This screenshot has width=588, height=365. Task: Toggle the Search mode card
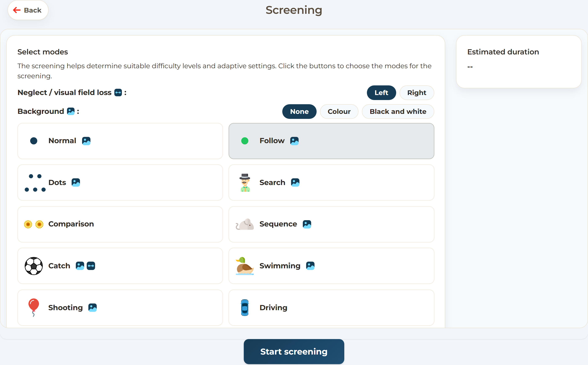coord(331,182)
